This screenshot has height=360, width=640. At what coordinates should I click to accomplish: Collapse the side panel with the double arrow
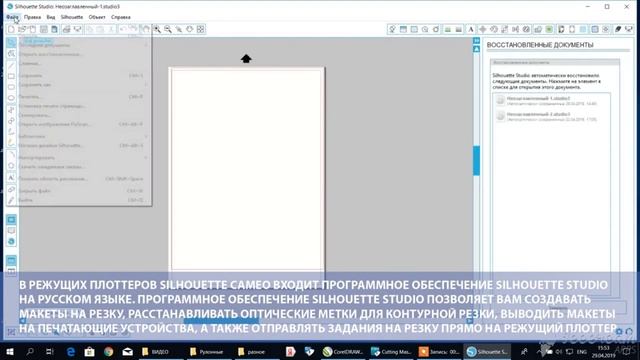pos(476,41)
